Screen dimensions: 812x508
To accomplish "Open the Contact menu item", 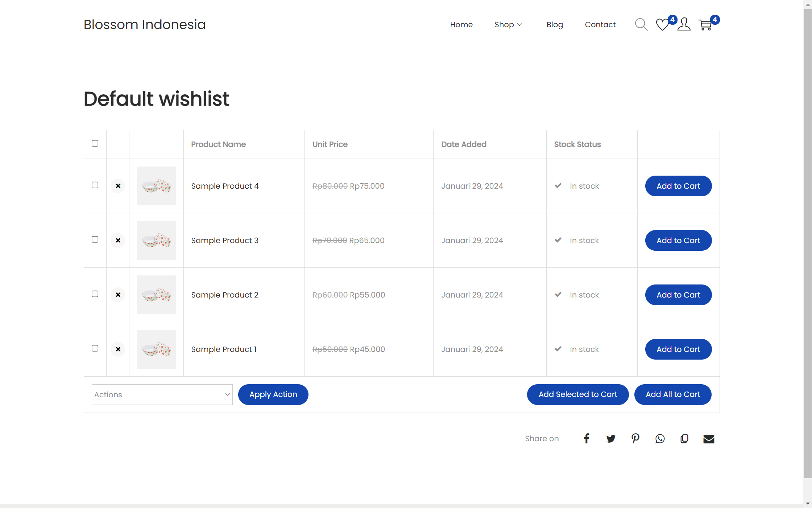I will point(600,25).
